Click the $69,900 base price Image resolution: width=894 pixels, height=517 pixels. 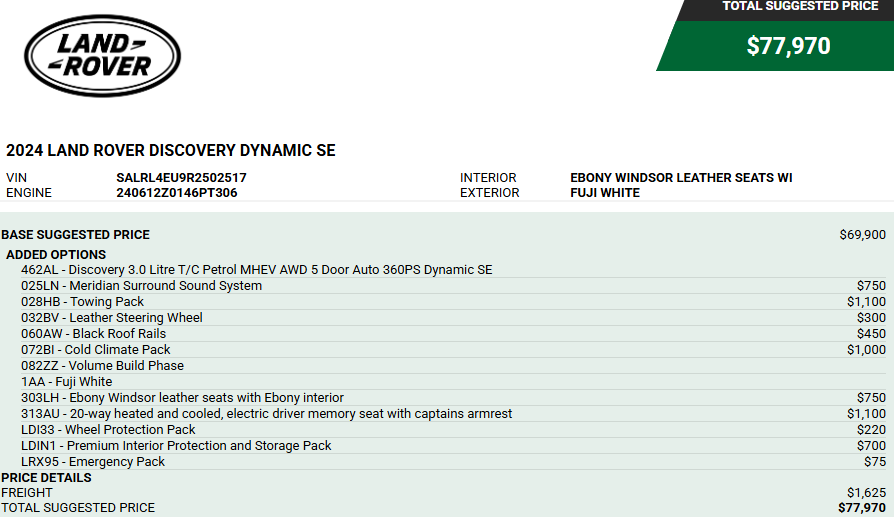click(863, 235)
